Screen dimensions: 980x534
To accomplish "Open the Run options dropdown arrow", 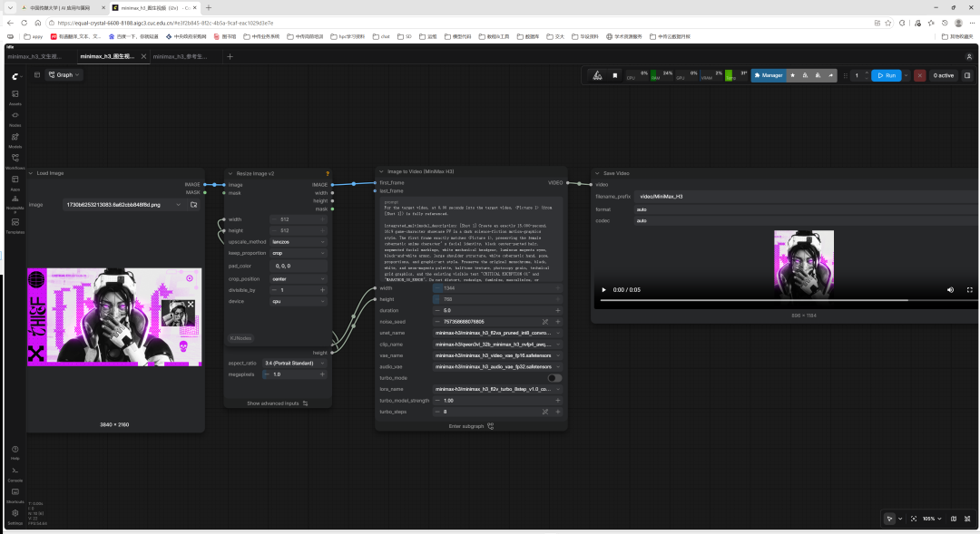I will [906, 75].
